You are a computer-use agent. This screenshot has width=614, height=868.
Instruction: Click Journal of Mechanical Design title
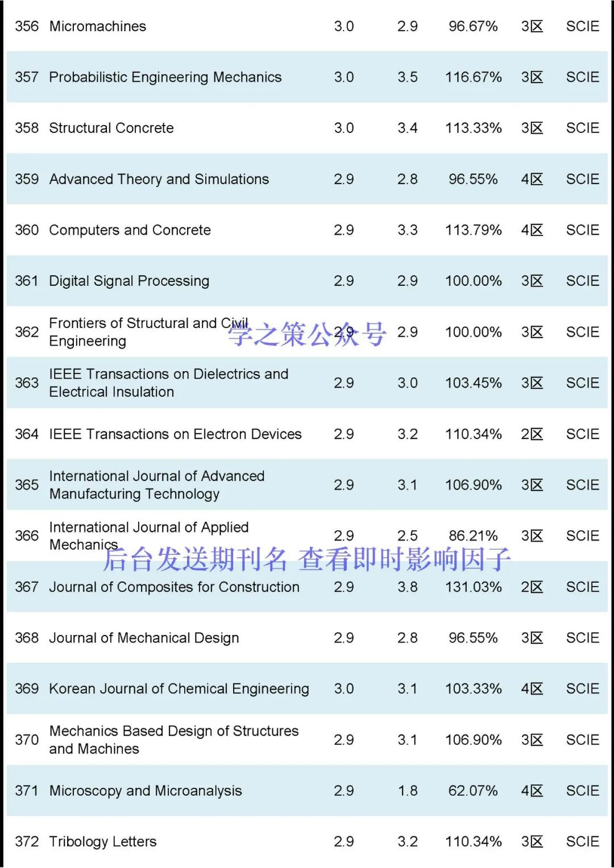coord(144,638)
